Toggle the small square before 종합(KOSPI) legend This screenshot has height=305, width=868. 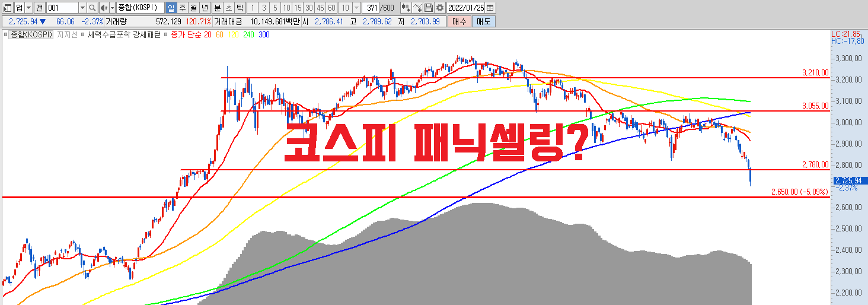coord(6,35)
